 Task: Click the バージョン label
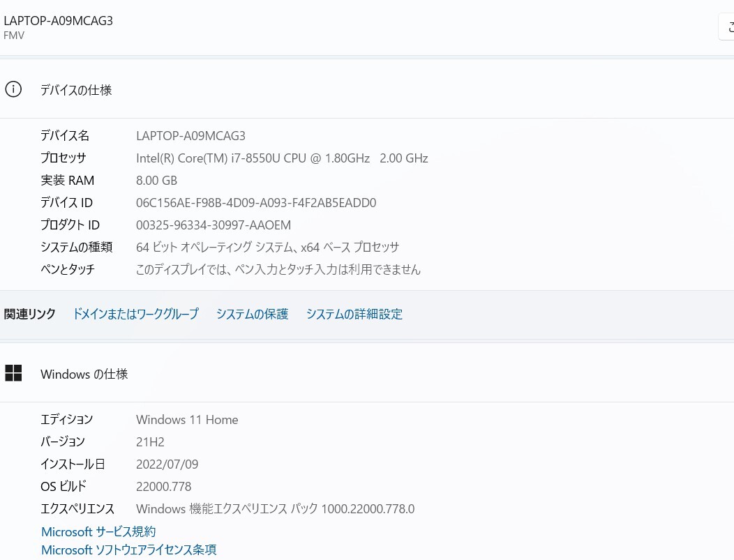[x=63, y=441]
